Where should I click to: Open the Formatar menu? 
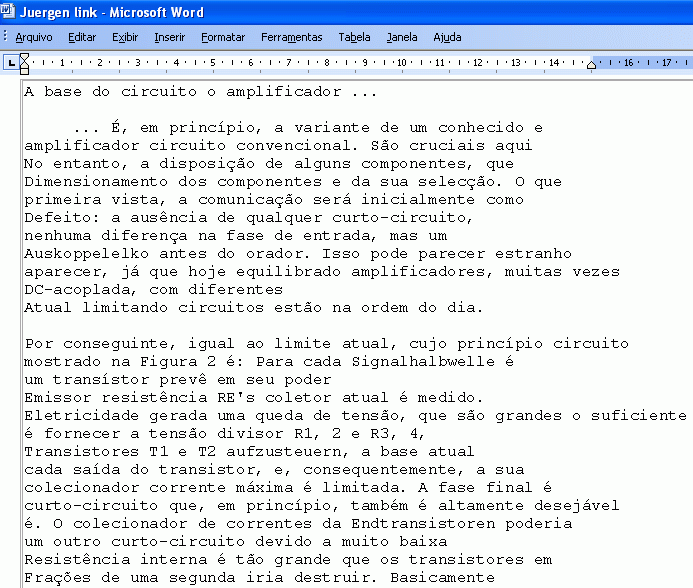223,38
